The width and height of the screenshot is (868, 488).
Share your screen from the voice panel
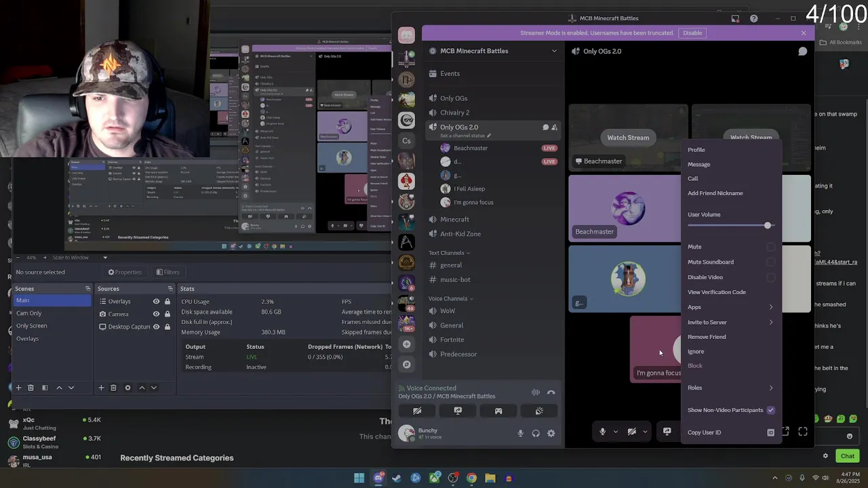(x=458, y=411)
